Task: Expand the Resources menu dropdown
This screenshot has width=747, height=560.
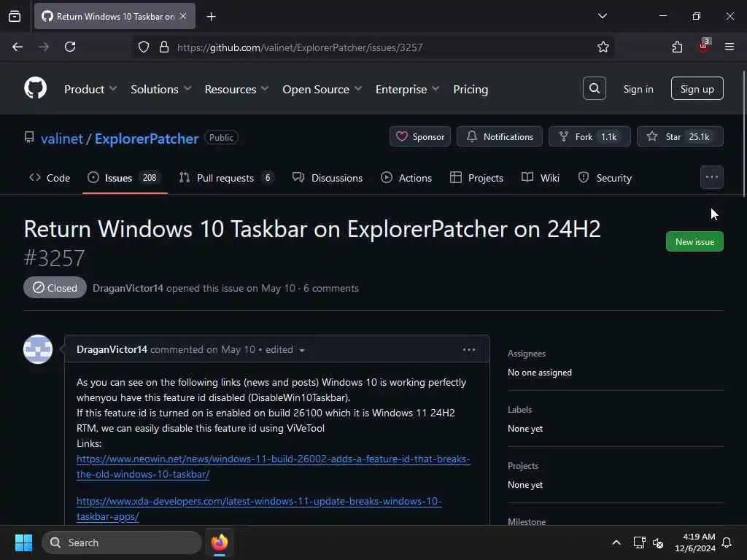Action: tap(237, 89)
